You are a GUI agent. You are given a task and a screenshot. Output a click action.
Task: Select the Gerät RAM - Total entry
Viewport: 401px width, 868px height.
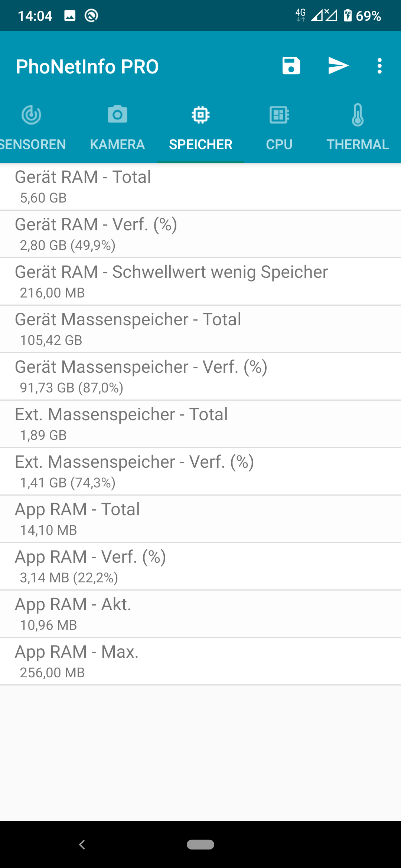tap(200, 187)
